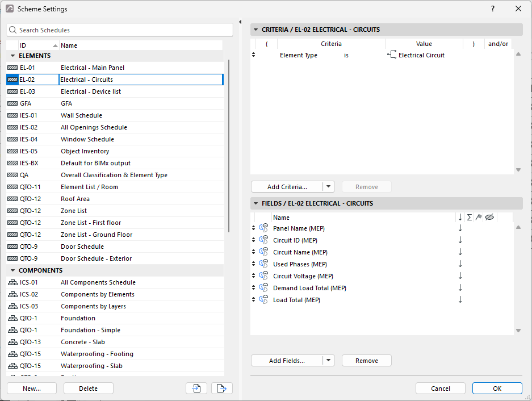Collapse the COMPONENTS group
532x401 pixels.
[x=13, y=270]
